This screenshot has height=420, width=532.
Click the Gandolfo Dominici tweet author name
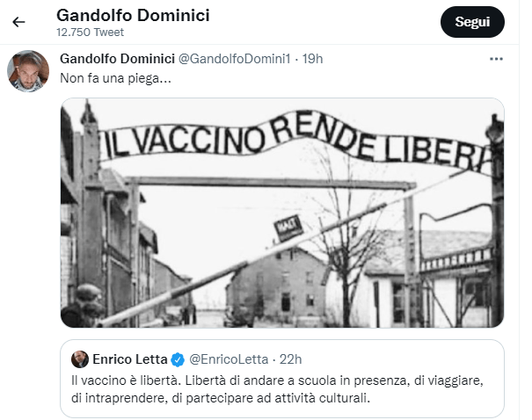pyautogui.click(x=118, y=59)
